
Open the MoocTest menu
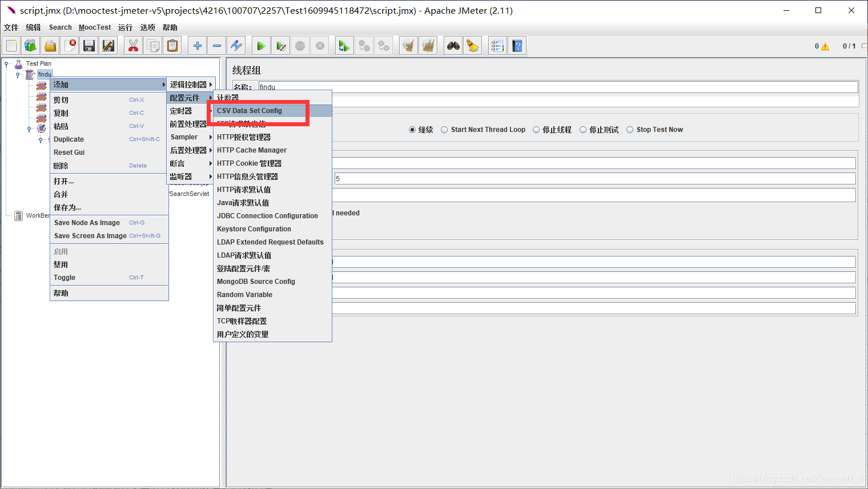(95, 27)
